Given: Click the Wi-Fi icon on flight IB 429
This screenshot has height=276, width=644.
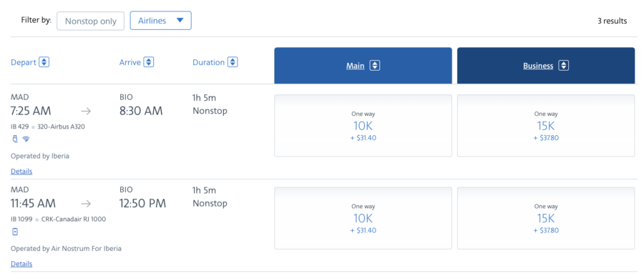Looking at the screenshot, I should point(26,139).
